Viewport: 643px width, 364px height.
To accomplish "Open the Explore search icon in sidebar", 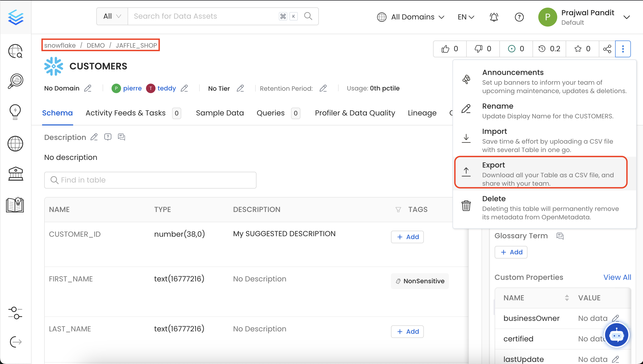I will [x=15, y=51].
